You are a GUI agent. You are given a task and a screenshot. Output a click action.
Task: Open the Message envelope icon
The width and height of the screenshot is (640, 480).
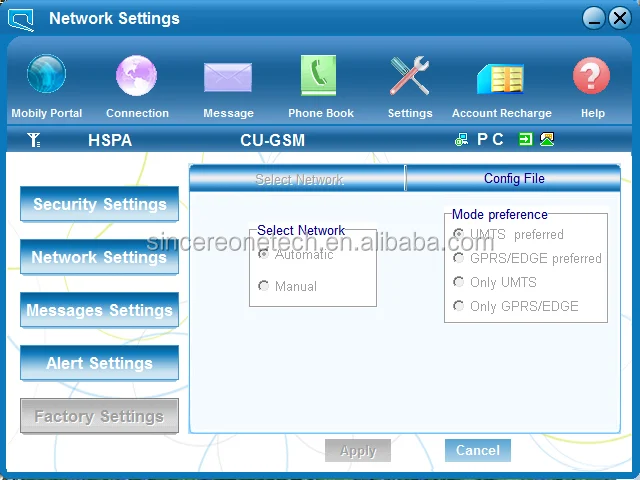[228, 77]
